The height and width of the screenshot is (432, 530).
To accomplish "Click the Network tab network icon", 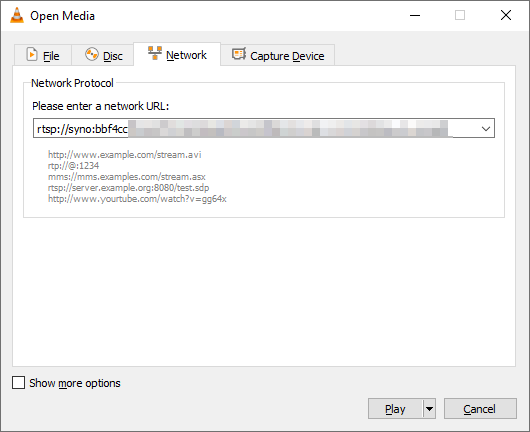I will pos(155,53).
